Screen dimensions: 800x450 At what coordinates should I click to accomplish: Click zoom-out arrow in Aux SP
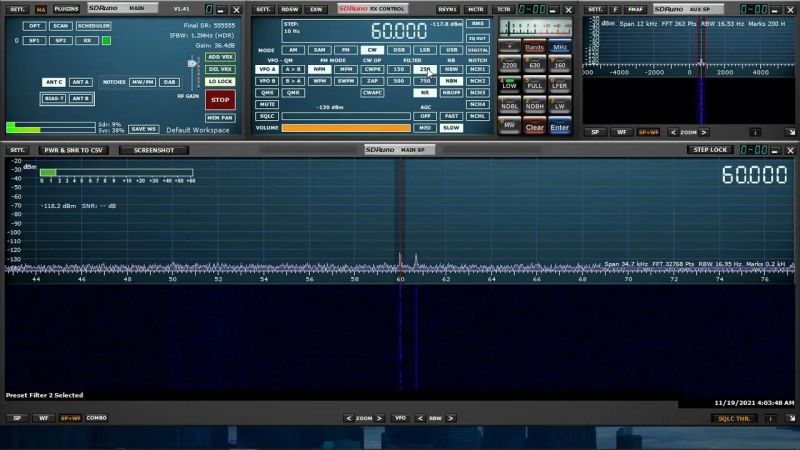click(x=673, y=132)
